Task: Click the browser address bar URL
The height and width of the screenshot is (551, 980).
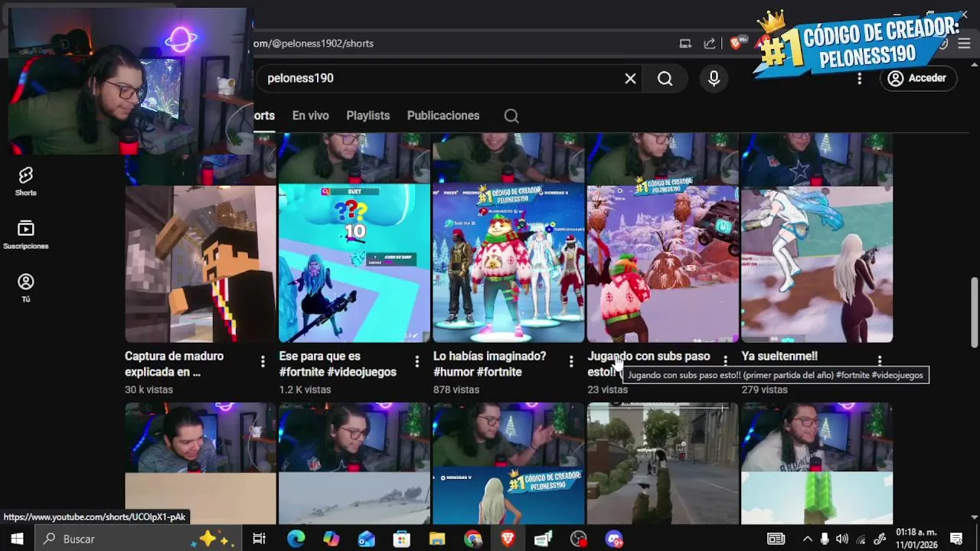Action: pyautogui.click(x=314, y=44)
